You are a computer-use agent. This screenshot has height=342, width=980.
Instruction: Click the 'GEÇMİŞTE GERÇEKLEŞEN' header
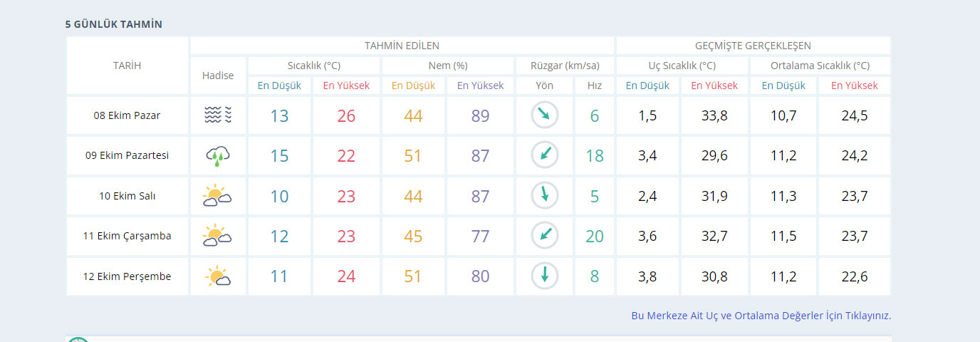(753, 46)
